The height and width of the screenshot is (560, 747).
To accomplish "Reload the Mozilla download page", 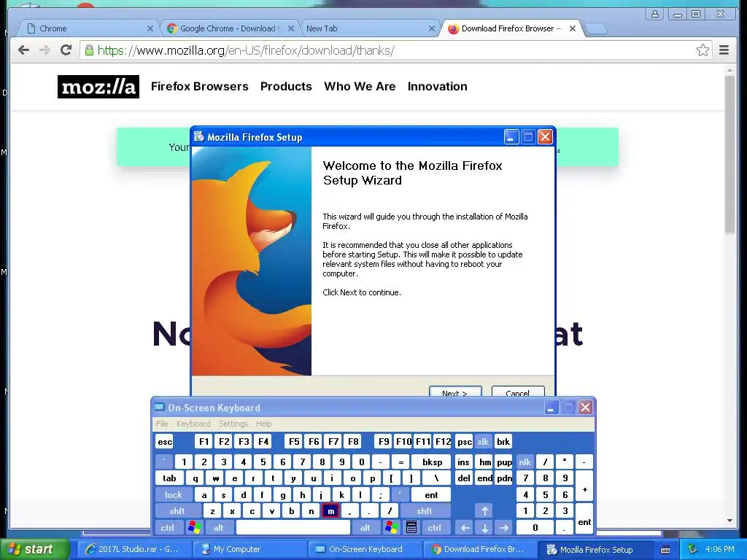I will (66, 50).
